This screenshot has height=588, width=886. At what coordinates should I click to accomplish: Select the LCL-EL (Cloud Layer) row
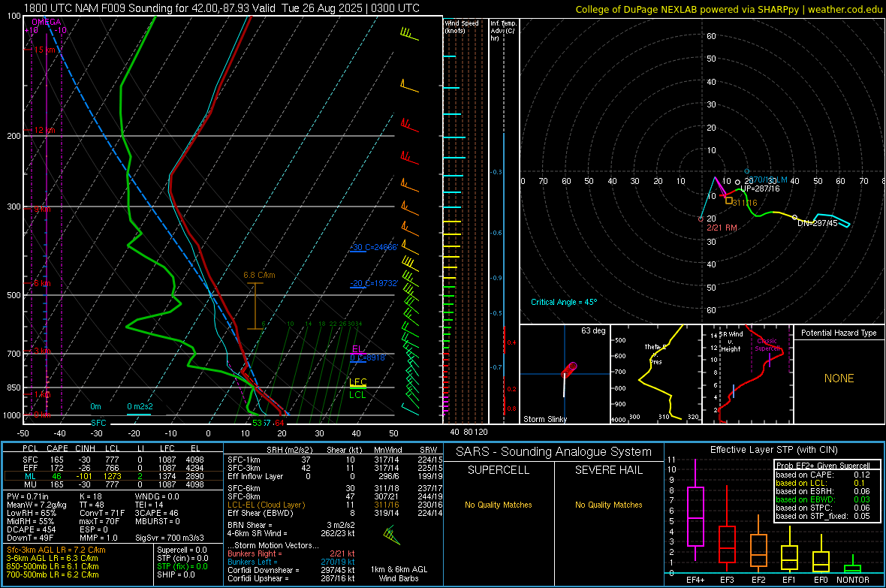coord(335,505)
